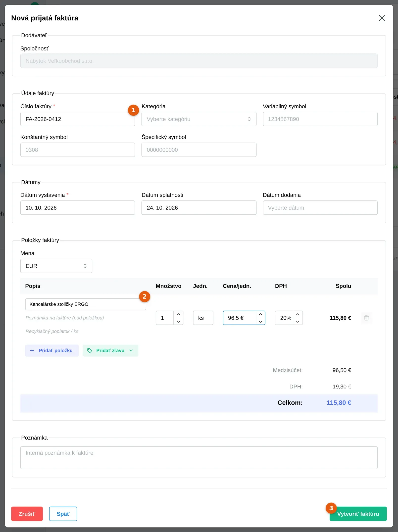This screenshot has width=398, height=532.
Task: Select the DPH amount 19,30 €
Action: 342,386
